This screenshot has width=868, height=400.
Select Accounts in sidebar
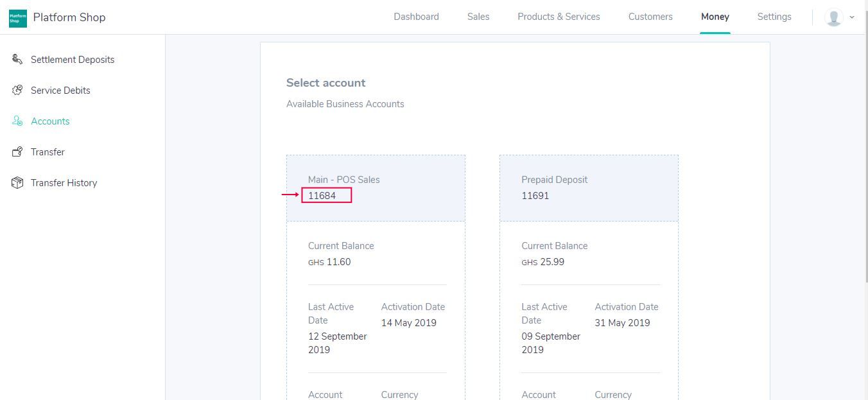point(50,121)
